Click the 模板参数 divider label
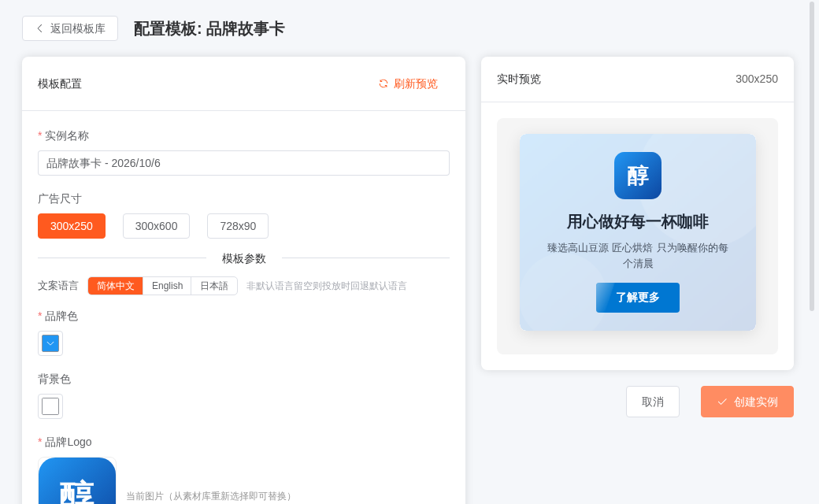 click(244, 258)
